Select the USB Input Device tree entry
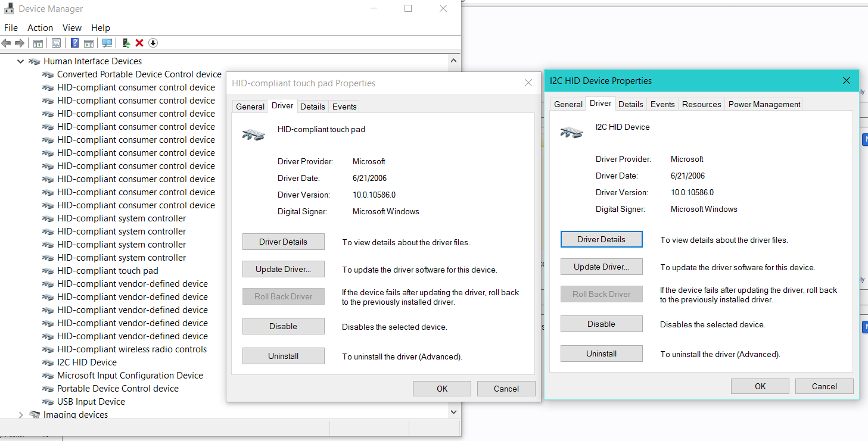This screenshot has width=868, height=441. (91, 402)
